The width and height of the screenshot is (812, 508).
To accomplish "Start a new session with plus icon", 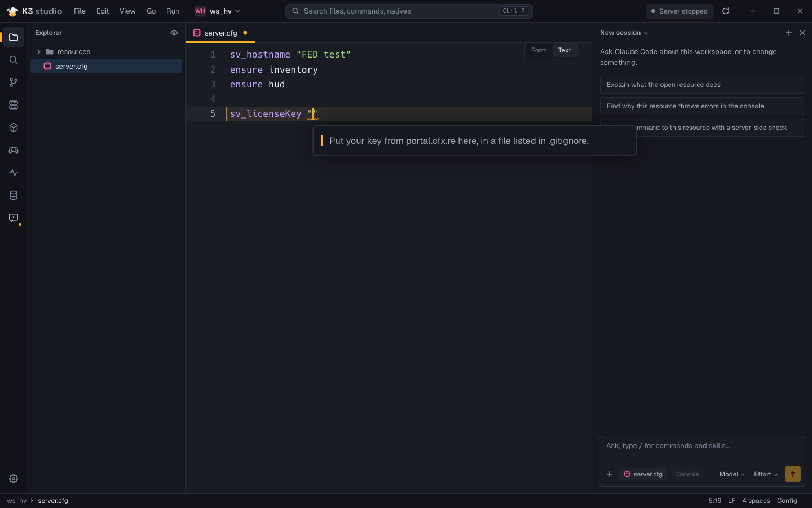I will 789,33.
